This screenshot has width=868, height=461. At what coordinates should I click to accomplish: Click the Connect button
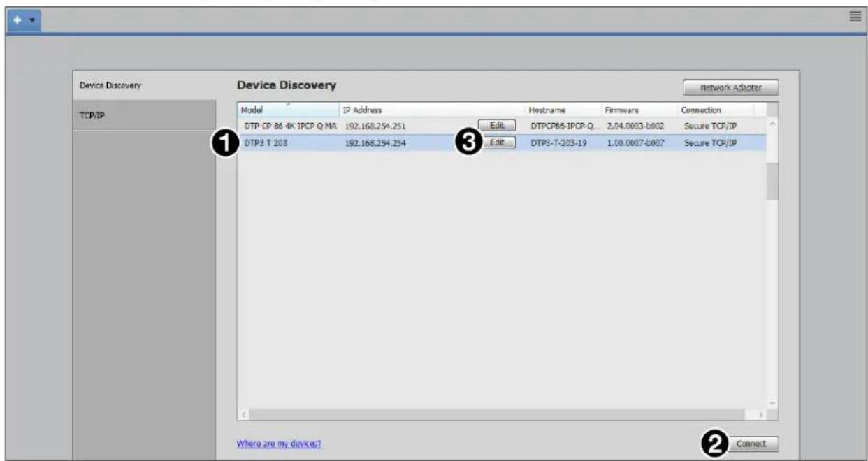click(752, 444)
